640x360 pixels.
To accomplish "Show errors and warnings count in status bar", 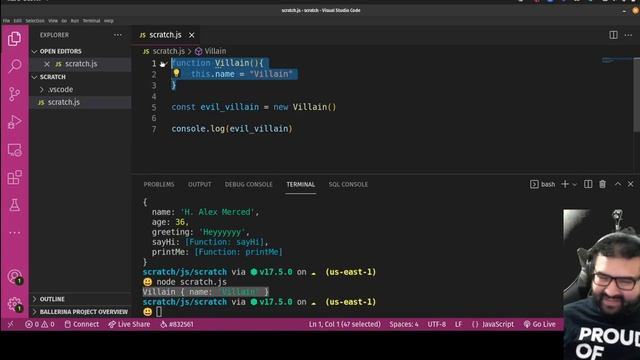I will (x=40, y=324).
